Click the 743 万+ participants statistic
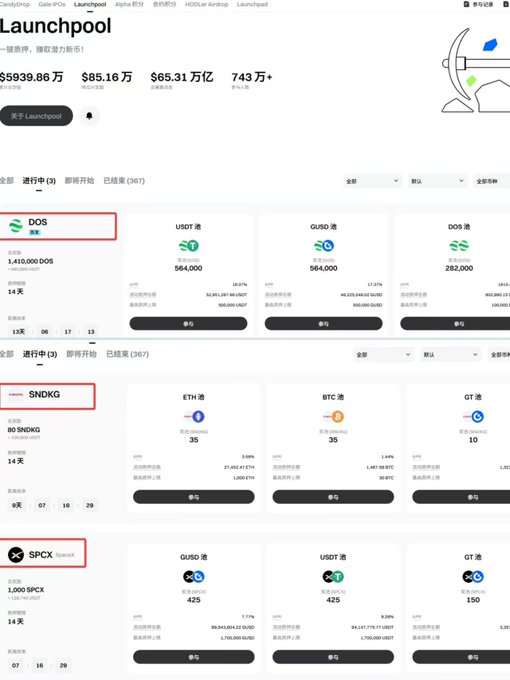Image resolution: width=510 pixels, height=680 pixels. point(252,77)
